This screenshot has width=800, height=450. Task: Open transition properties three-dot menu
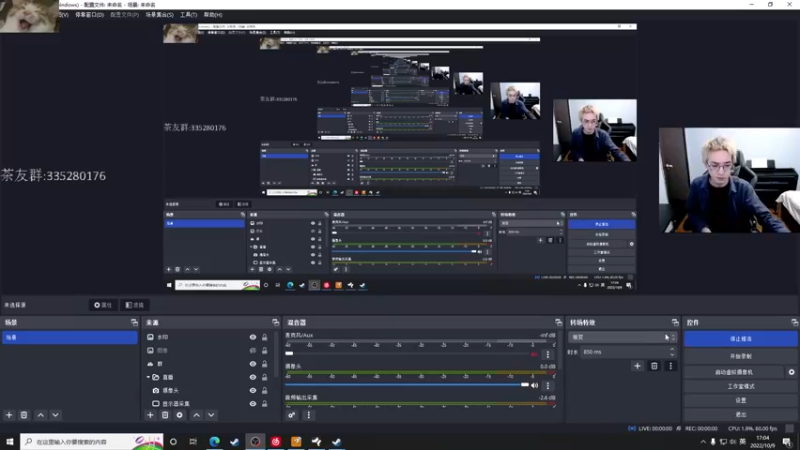pyautogui.click(x=670, y=365)
